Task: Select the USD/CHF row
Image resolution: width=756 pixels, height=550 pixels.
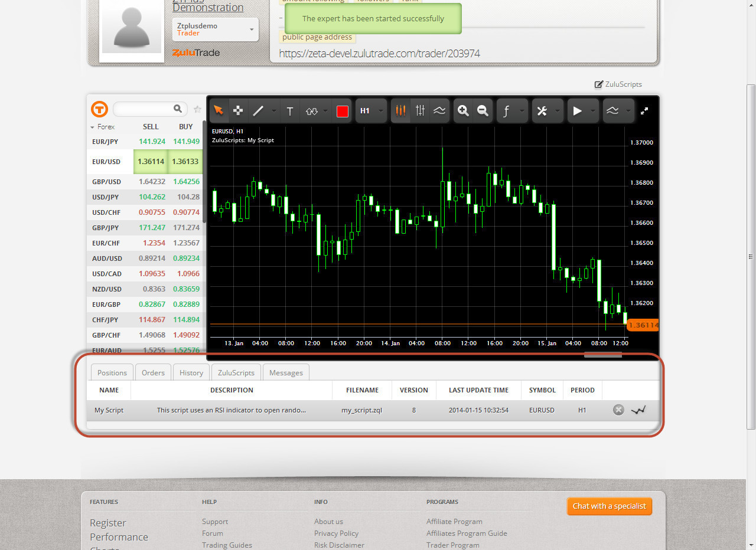Action: [x=145, y=212]
